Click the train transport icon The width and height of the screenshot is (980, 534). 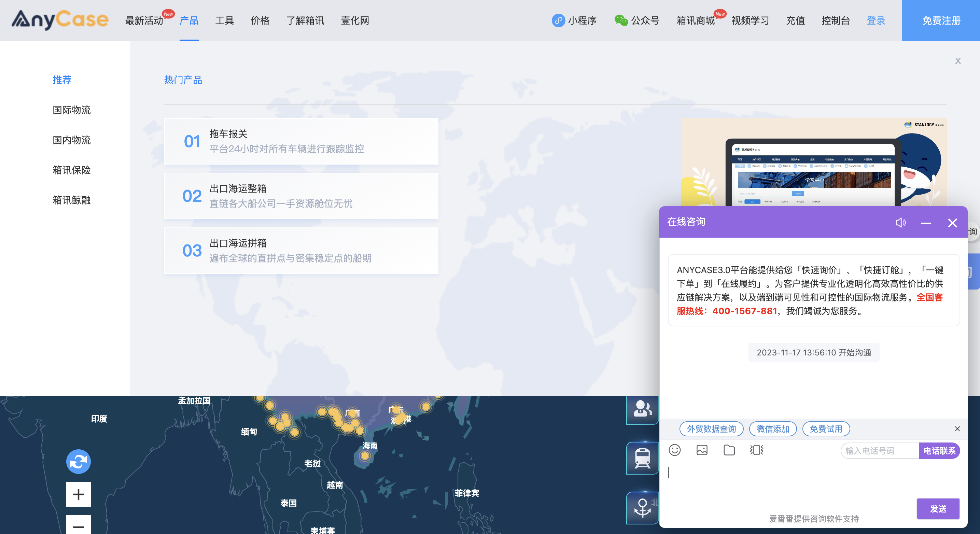pos(642,458)
